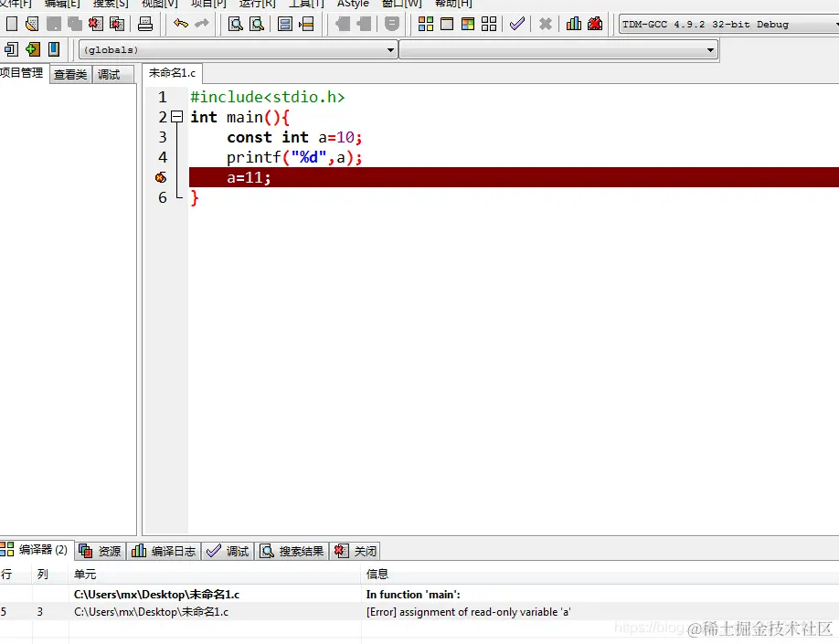Click the closing brace on line 6
This screenshot has width=839, height=644.
(x=195, y=198)
